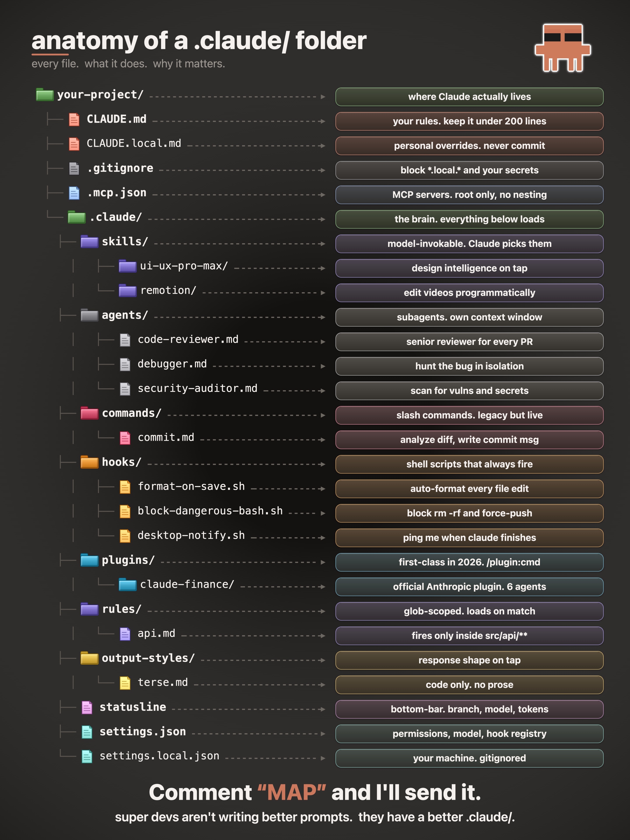Click the security-auditor.md file icon

(x=125, y=389)
